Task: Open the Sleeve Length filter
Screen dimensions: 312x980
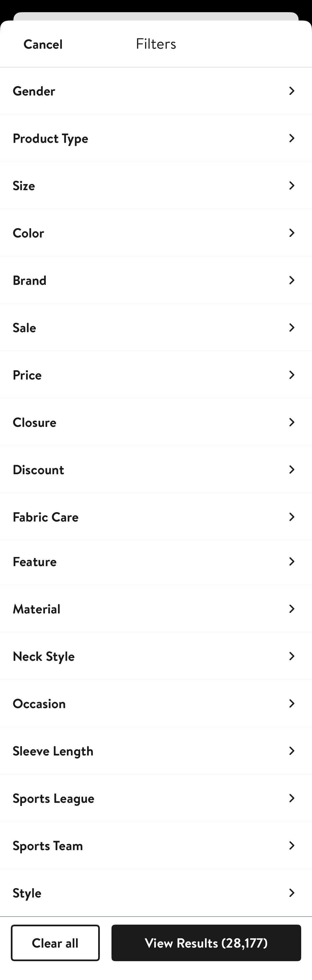Action: 291,751
